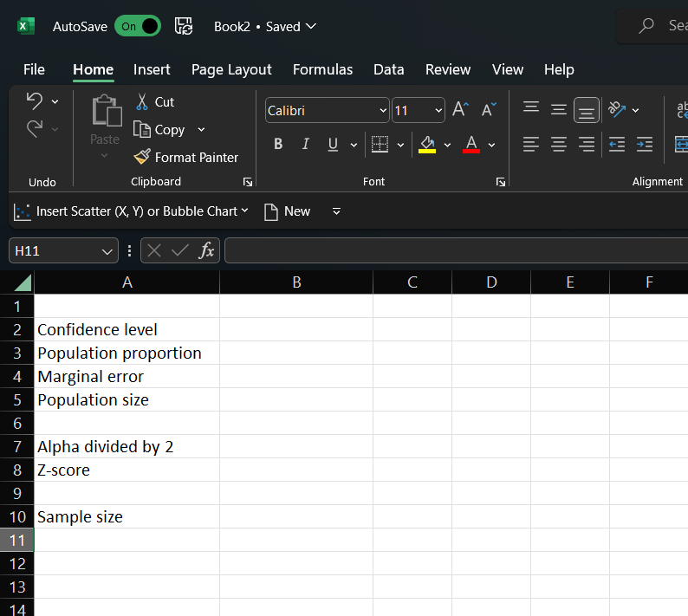Turn off the AutoSave switch
688x616 pixels.
138,26
